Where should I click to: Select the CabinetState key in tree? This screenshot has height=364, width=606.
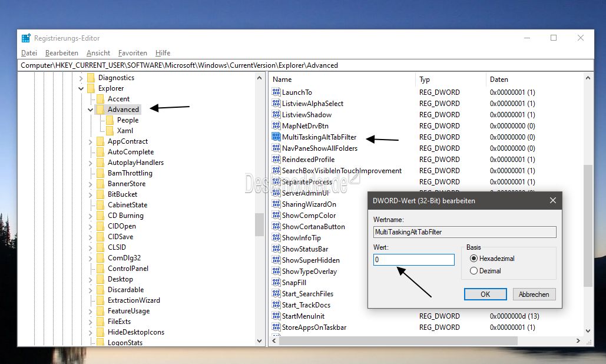(128, 205)
